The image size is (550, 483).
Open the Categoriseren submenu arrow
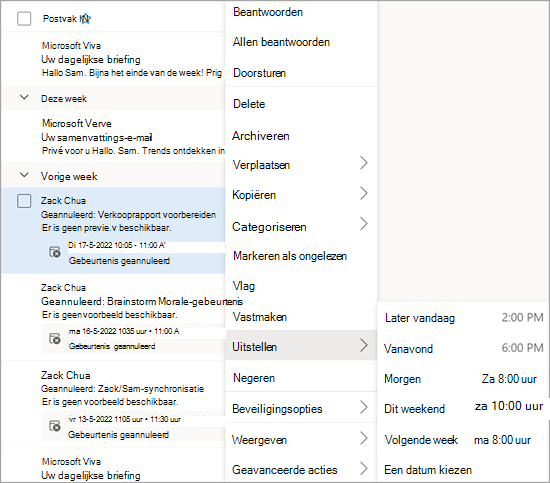click(364, 223)
